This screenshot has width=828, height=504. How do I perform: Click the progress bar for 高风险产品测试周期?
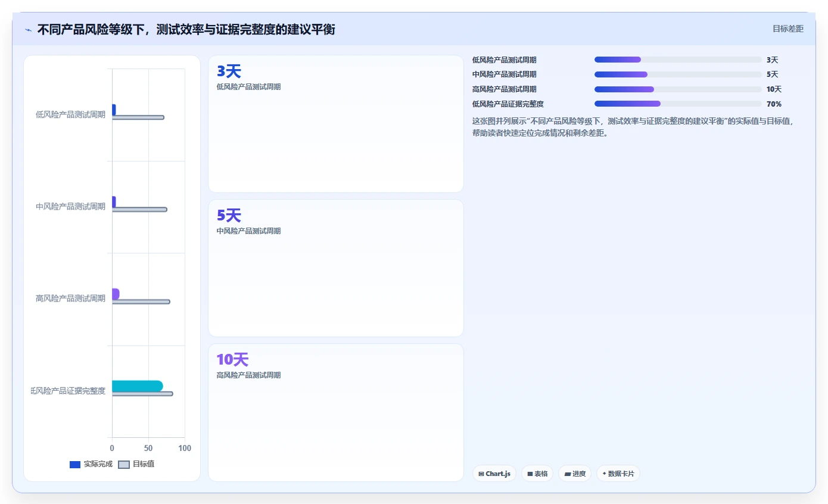click(x=678, y=89)
